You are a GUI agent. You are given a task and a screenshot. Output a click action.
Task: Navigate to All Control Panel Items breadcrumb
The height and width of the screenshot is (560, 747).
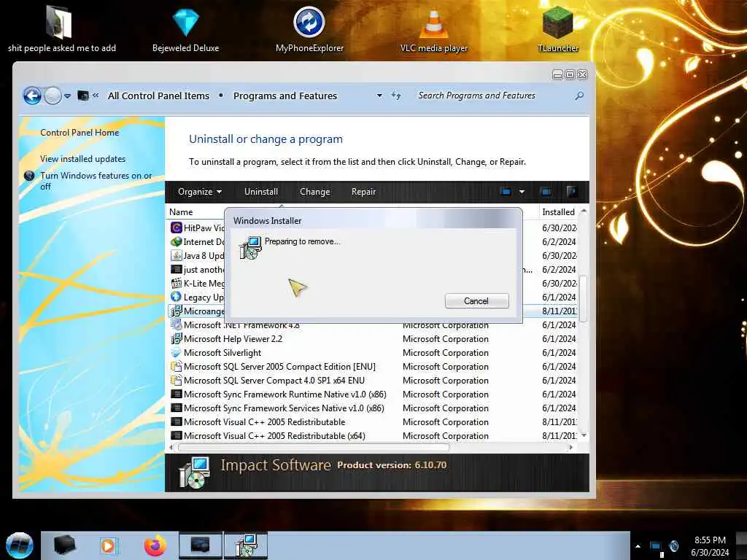point(158,96)
